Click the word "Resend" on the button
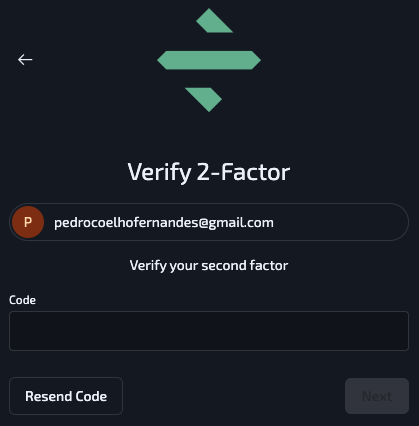Viewport: 419px width, 426px height. pyautogui.click(x=48, y=396)
